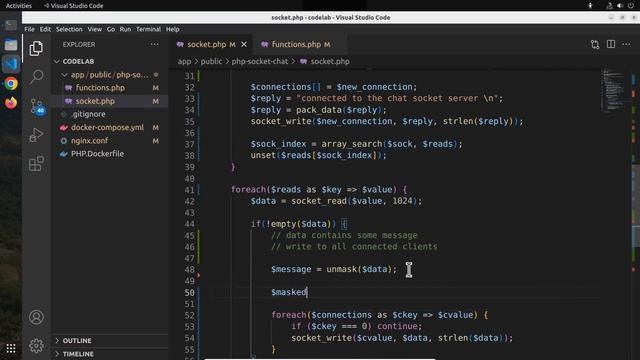Open Terminal from the dock
The width and height of the screenshot is (640, 360).
tap(11, 25)
